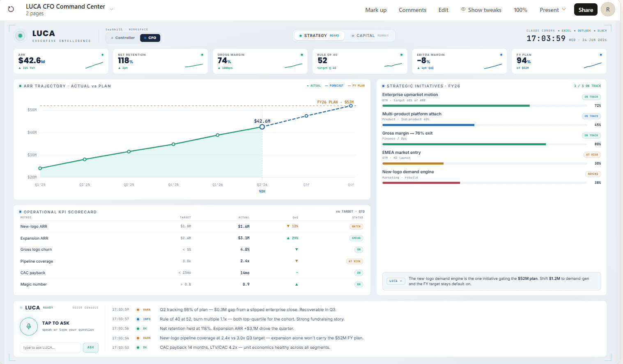
Task: Open Mark up mode
Action: coord(376,10)
